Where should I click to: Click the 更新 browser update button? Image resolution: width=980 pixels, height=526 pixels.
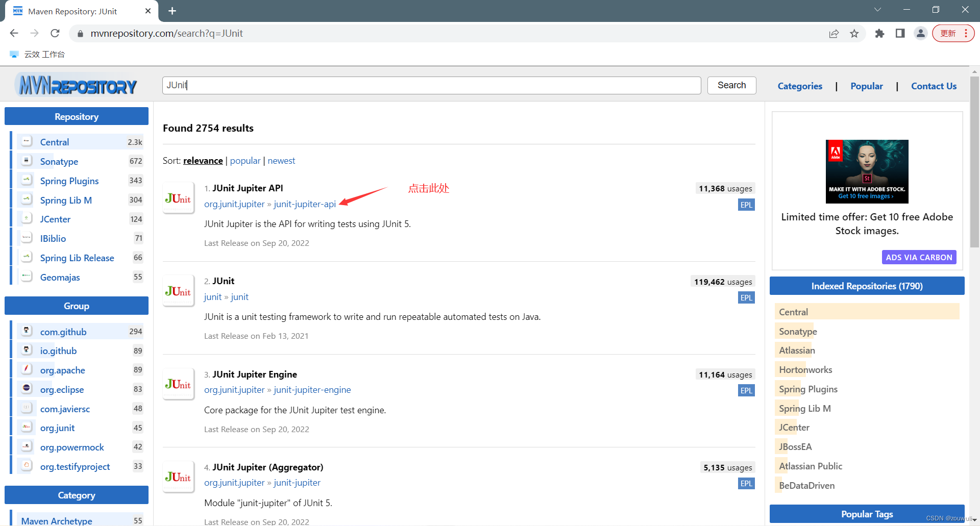pos(953,34)
